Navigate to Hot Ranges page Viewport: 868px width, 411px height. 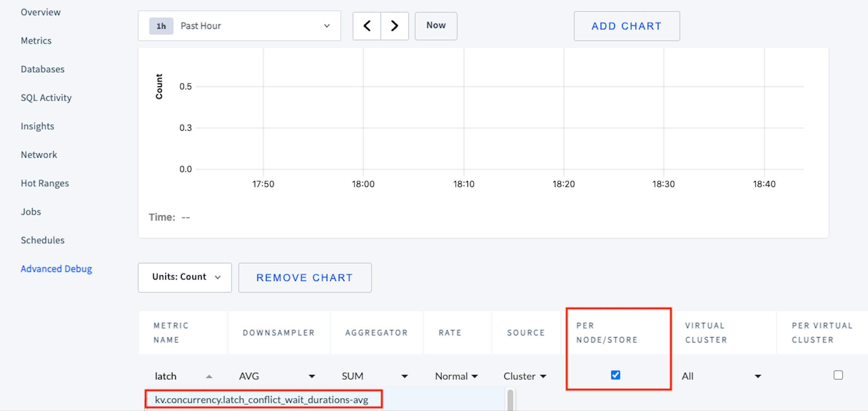(x=45, y=183)
